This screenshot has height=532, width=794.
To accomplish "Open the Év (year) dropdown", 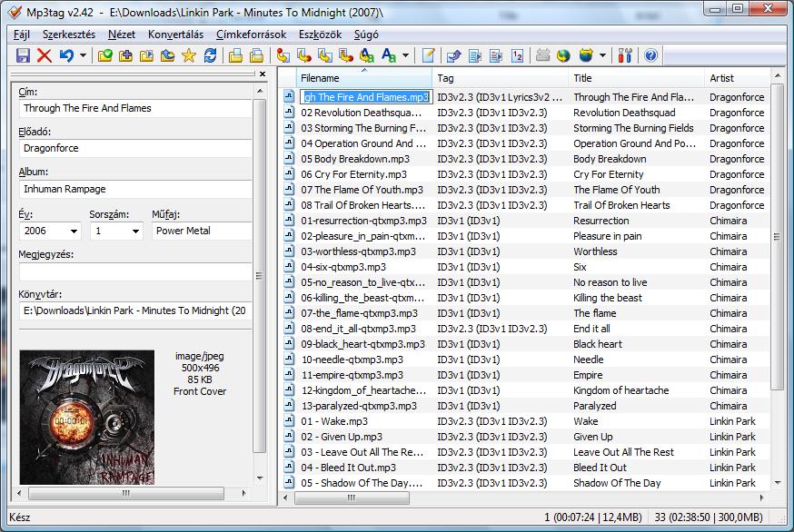I will [73, 232].
